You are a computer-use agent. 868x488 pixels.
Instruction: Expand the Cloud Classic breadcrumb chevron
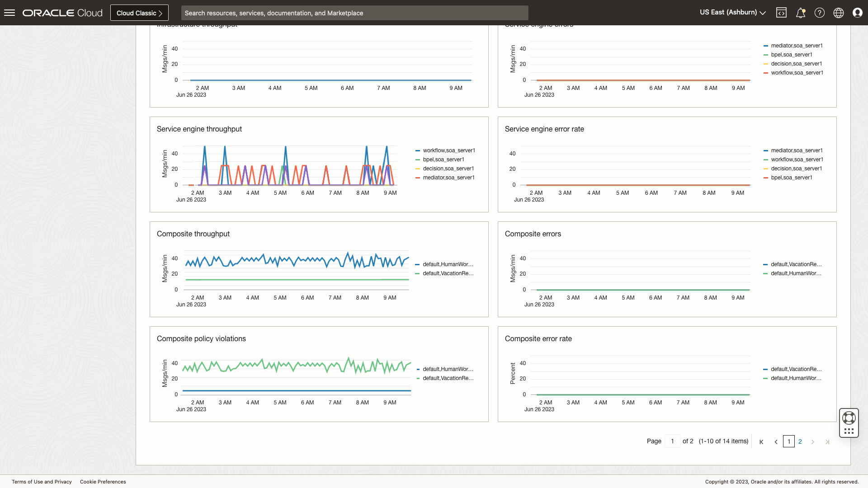(160, 13)
